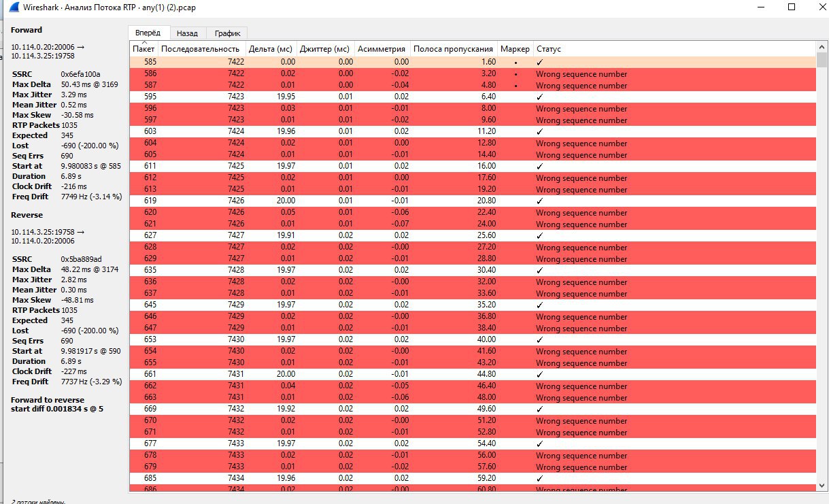The height and width of the screenshot is (504, 829).
Task: Click Forward Freq Drift 7749 Hz value
Action: pyautogui.click(x=91, y=197)
